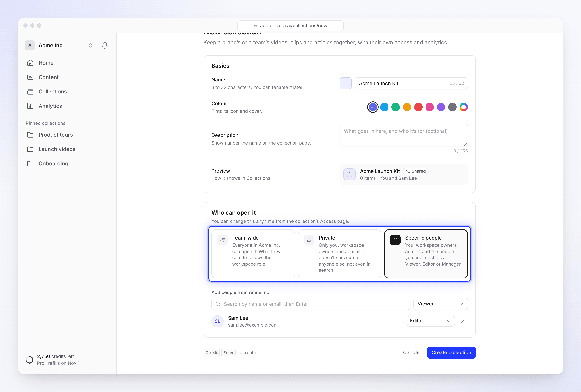Open Collections in the sidebar
The image size is (581, 392).
(x=67, y=92)
